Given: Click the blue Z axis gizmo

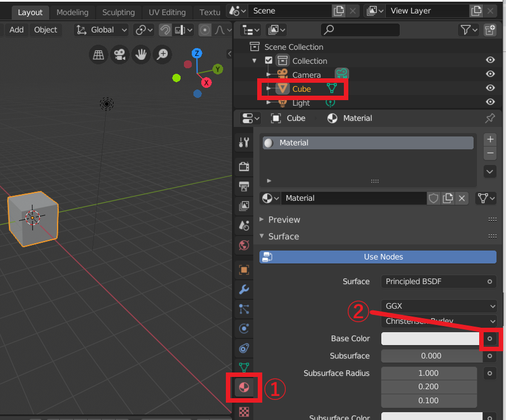Looking at the screenshot, I should tap(197, 53).
